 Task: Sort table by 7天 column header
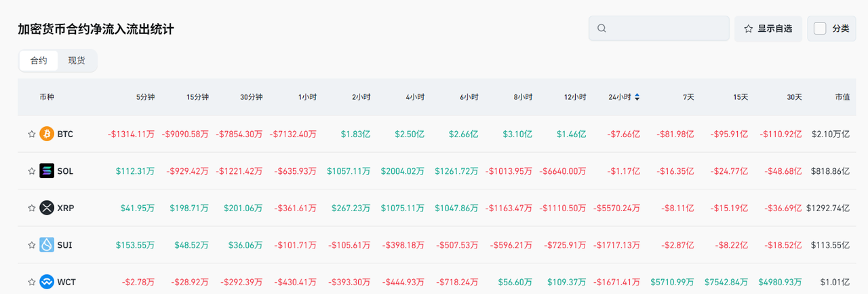[x=688, y=97]
